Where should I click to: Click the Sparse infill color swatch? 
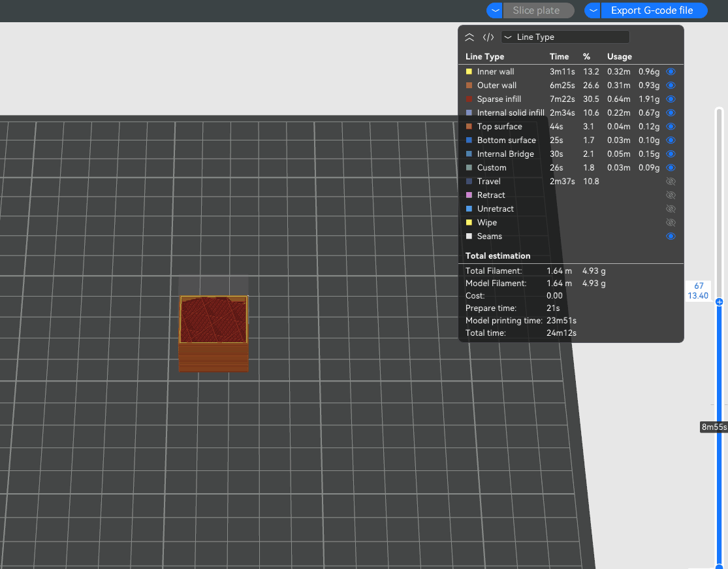pyautogui.click(x=469, y=99)
